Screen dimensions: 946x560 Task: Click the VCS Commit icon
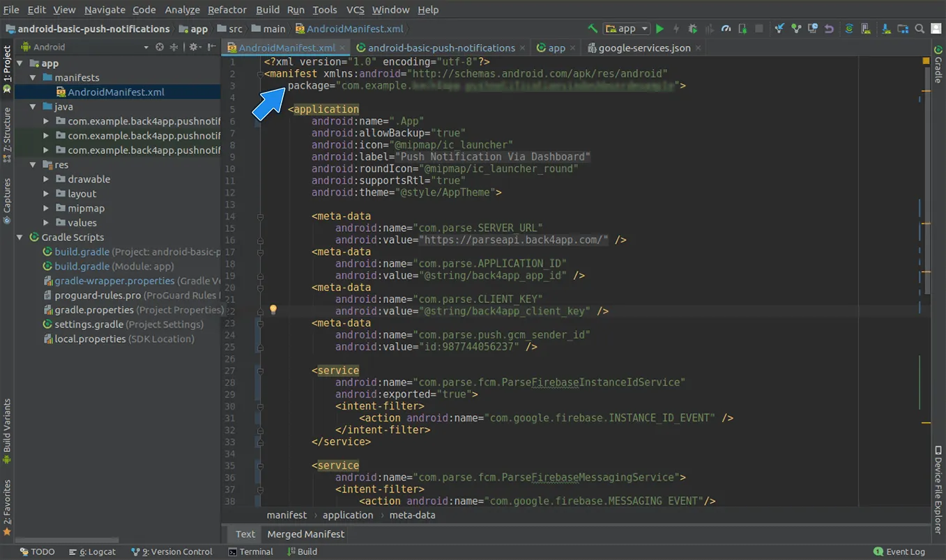796,29
